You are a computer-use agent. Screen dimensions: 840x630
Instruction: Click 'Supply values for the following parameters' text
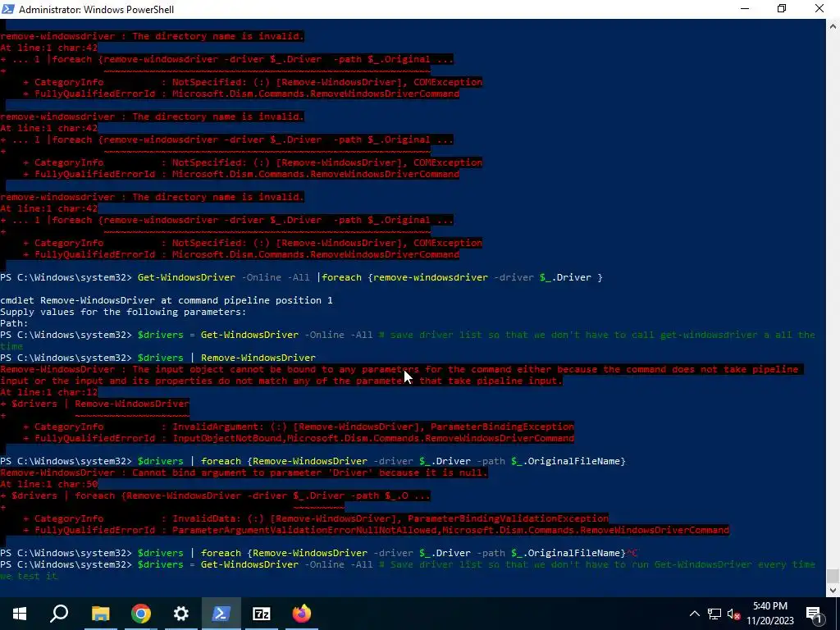coord(123,312)
